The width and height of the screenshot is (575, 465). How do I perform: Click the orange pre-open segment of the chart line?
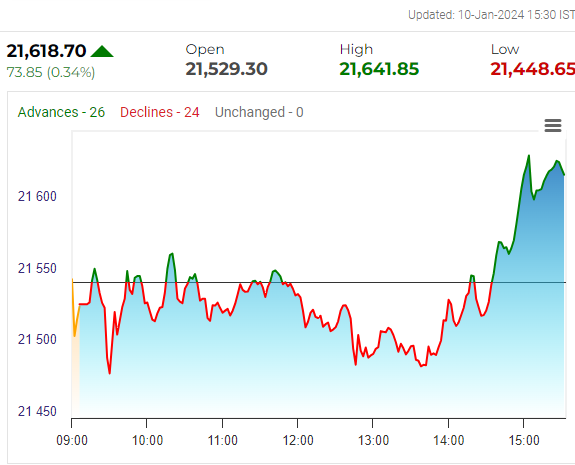[x=75, y=308]
